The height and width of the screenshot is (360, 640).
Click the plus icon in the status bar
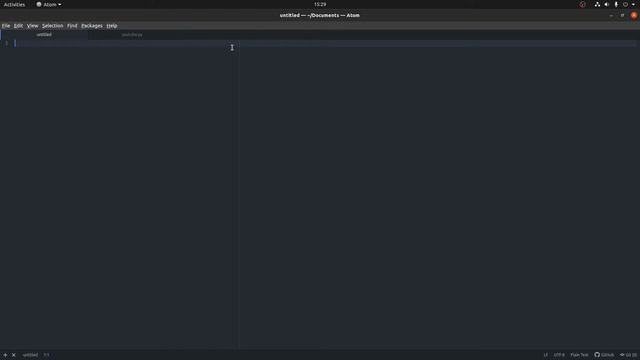pyautogui.click(x=5, y=355)
